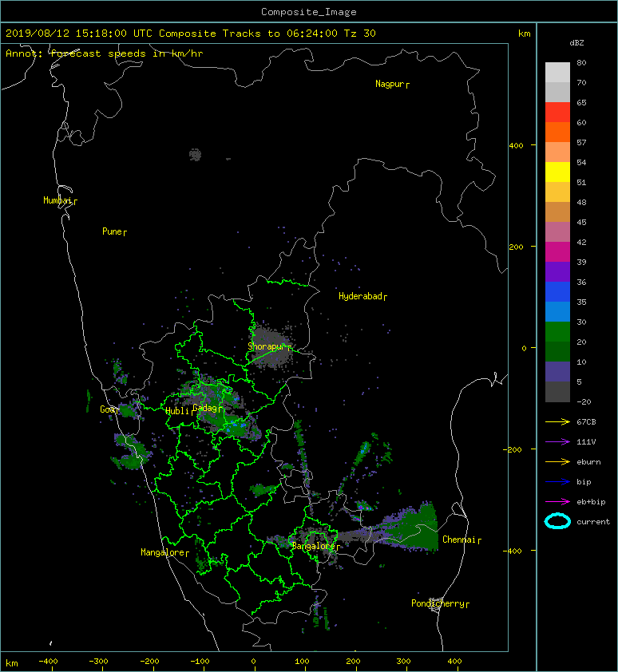
Task: Click the red swatch in dBZ scale
Action: click(x=557, y=113)
